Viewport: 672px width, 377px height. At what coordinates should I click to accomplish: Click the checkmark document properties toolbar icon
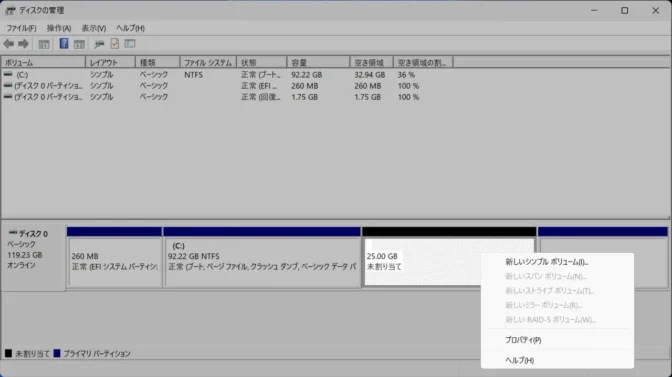tap(114, 43)
